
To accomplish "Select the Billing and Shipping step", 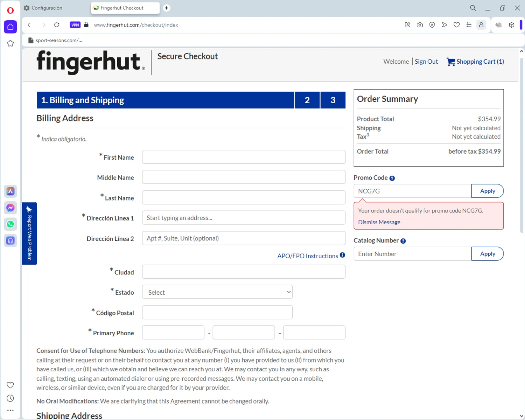I will tap(165, 100).
